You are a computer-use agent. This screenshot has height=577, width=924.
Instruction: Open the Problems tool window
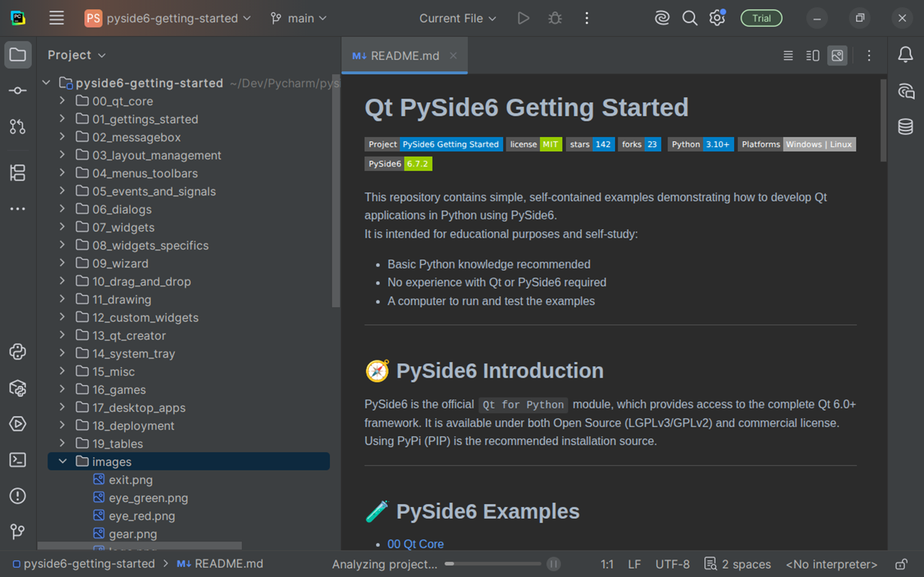pyautogui.click(x=18, y=496)
